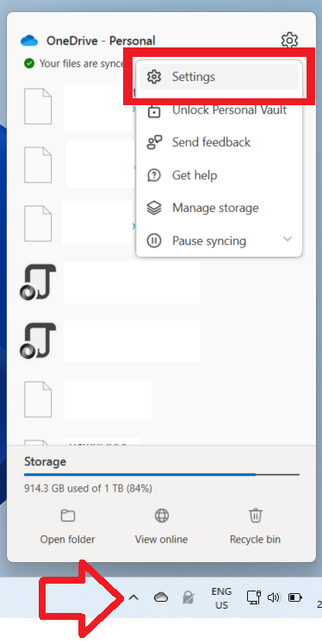Click the ENG US language indicator
Viewport: 322px width, 644px height.
tap(221, 598)
